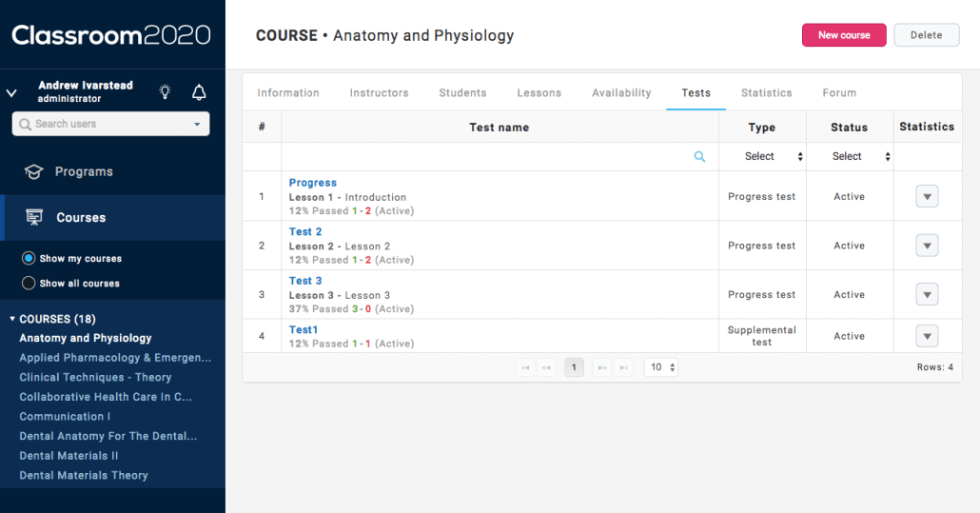Image resolution: width=980 pixels, height=513 pixels.
Task: Click the test name search magnifier
Action: click(x=700, y=157)
